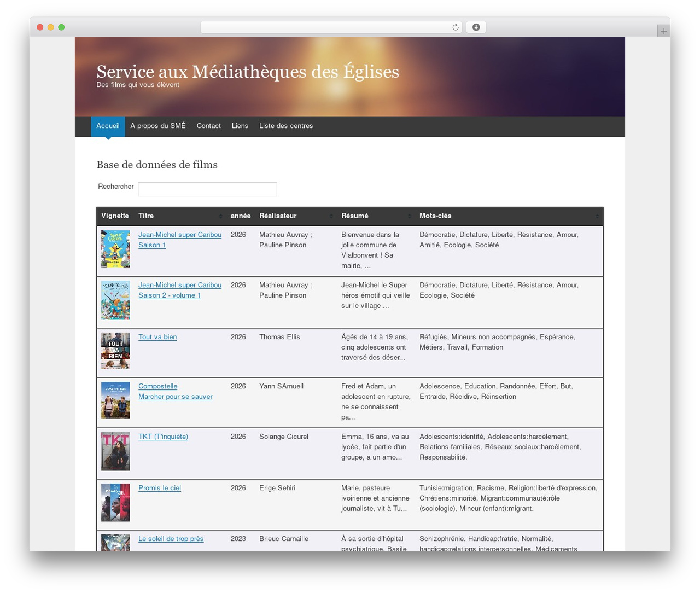The height and width of the screenshot is (593, 700).
Task: Click the download icon in browser toolbar
Action: coord(476,27)
